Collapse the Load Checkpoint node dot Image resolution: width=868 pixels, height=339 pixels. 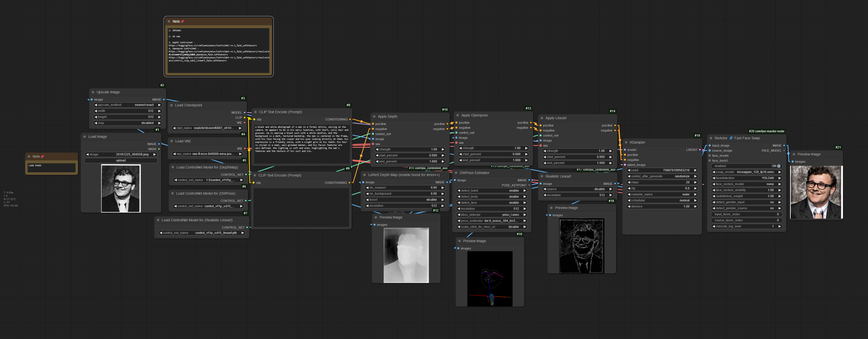pyautogui.click(x=172, y=105)
